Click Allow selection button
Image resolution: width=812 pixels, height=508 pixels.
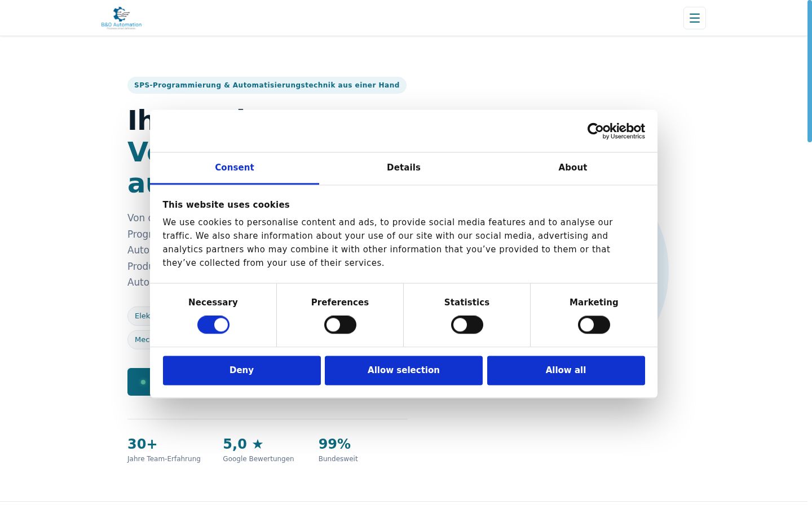404,370
